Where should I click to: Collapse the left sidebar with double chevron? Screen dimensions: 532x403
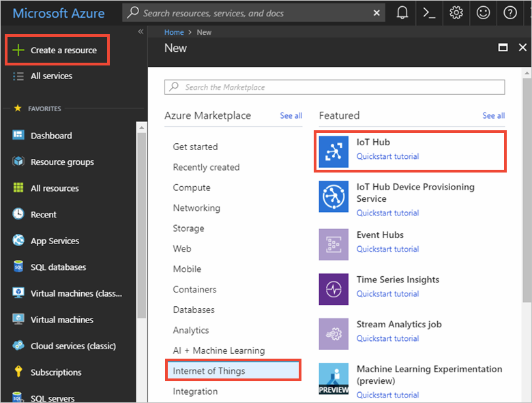pyautogui.click(x=141, y=31)
